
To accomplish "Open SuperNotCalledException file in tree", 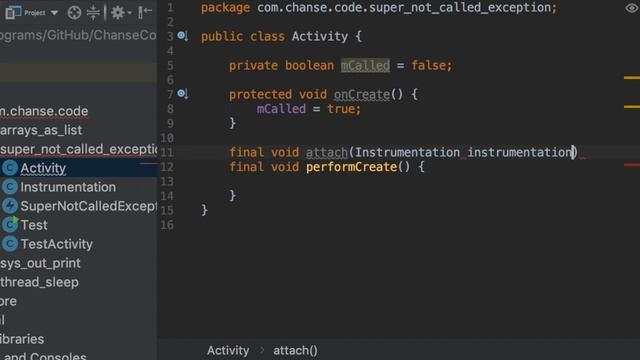I will pyautogui.click(x=89, y=206).
